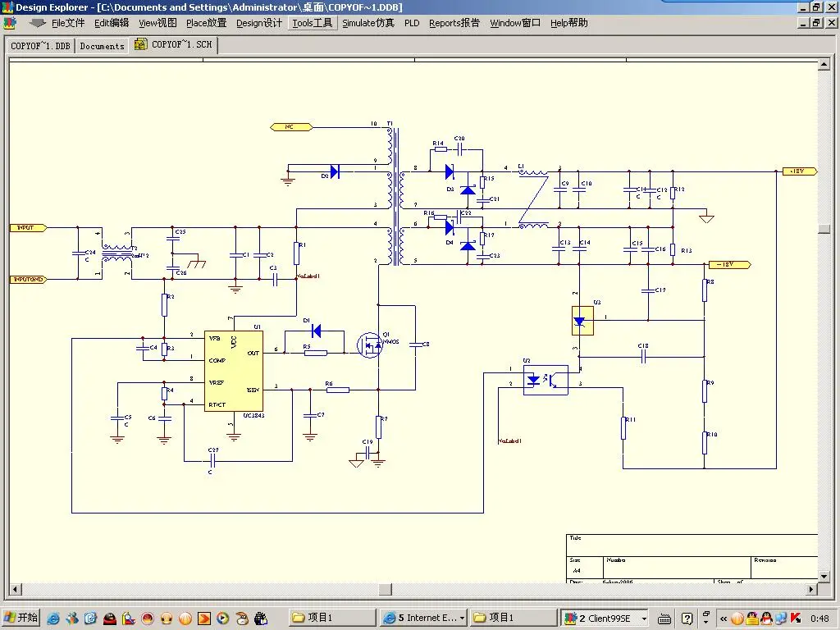Select the UC3843 controller chip U1
This screenshot has height=630, width=840.
[234, 371]
